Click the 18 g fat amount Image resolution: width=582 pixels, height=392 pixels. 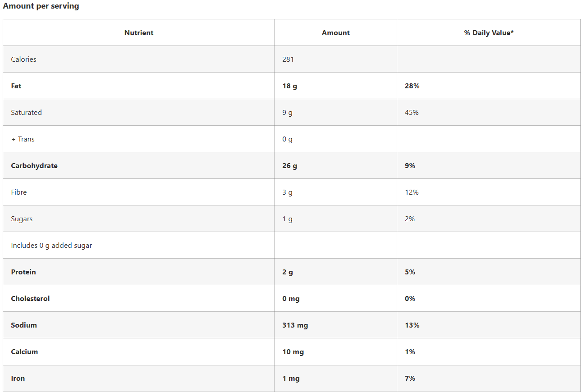(290, 86)
